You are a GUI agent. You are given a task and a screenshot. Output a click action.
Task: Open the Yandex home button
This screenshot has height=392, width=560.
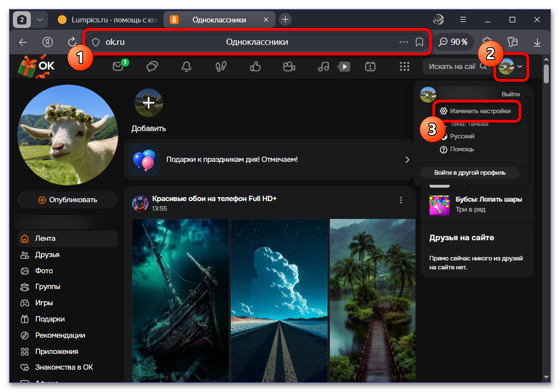pyautogui.click(x=48, y=42)
